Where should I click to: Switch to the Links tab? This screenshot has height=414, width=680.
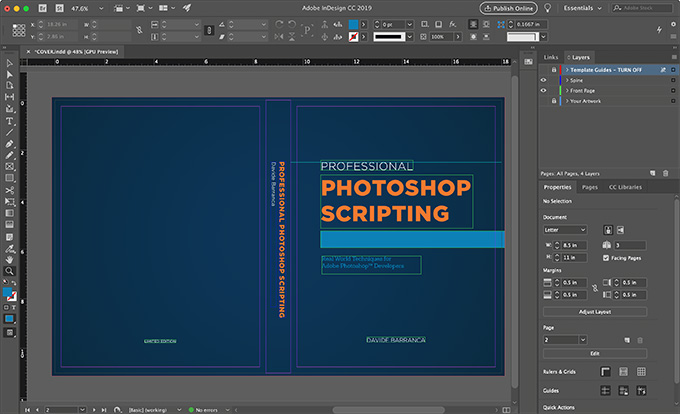[551, 57]
